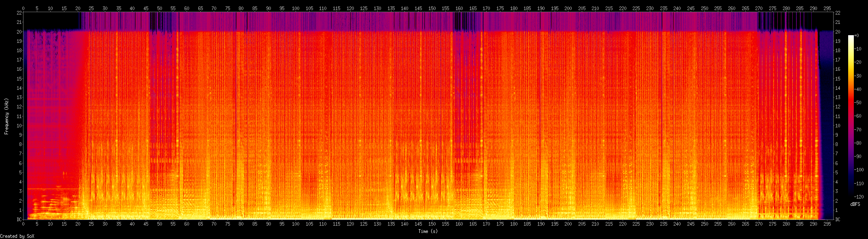Select the "-10" value on the dBFS scale
This screenshot has height=239, width=868.
857,49
